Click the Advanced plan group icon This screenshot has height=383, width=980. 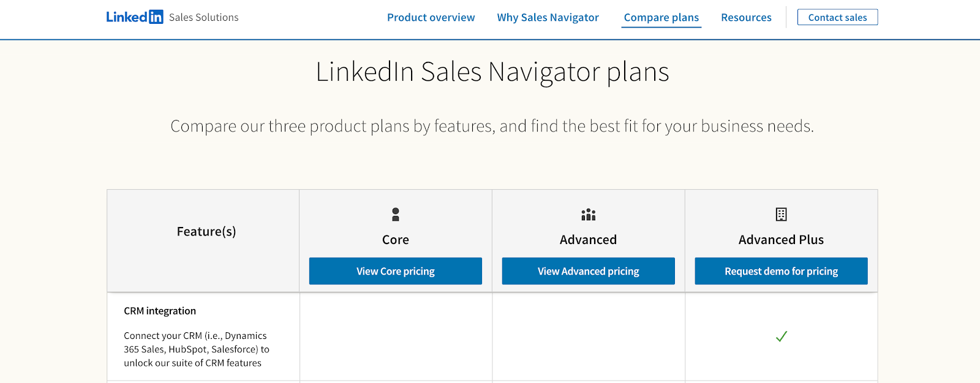[x=587, y=215]
